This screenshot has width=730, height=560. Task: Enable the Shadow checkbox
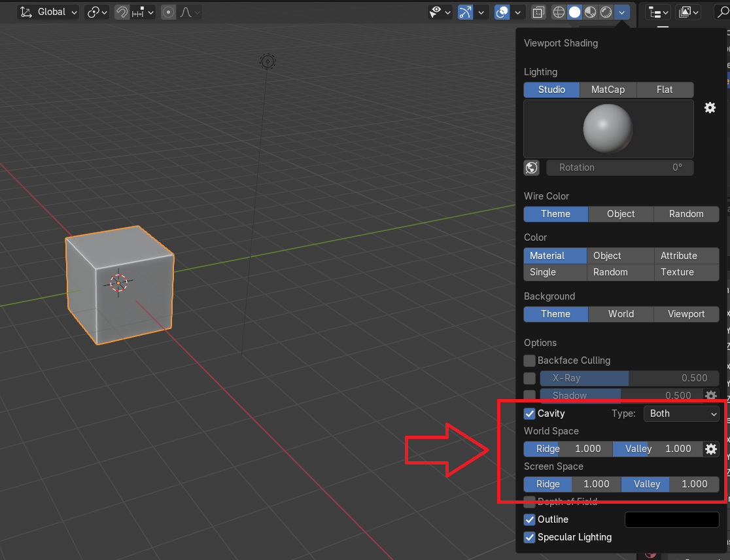pos(529,395)
